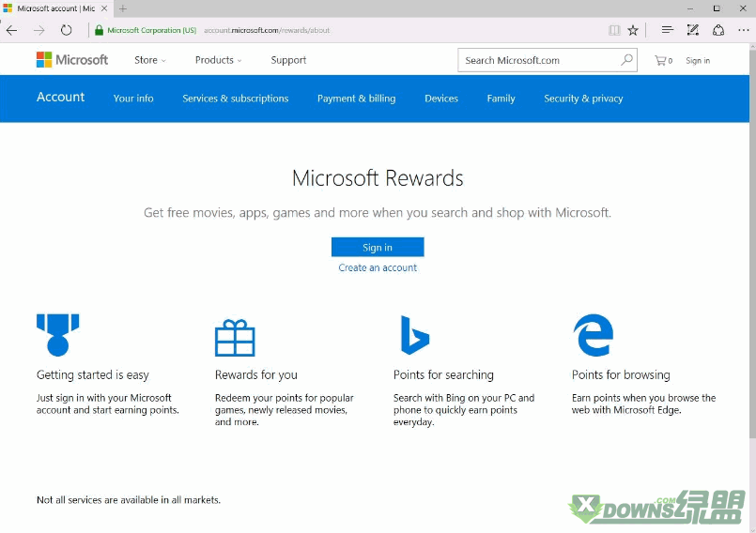Click the 'Get free movies, apps, games' tagline
The width and height of the screenshot is (756, 533).
pos(378,212)
